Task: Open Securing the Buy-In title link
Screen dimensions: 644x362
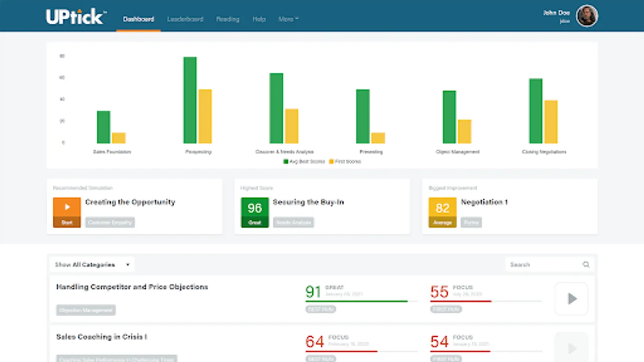Action: pyautogui.click(x=308, y=202)
